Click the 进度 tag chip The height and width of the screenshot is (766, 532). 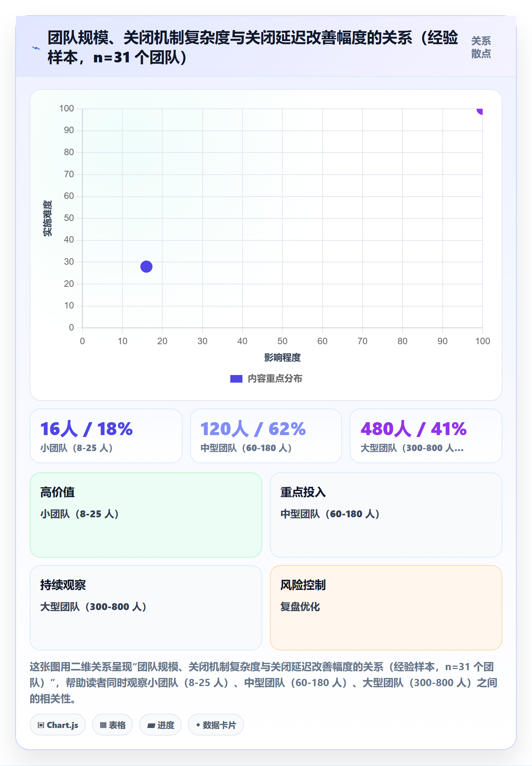click(x=160, y=725)
